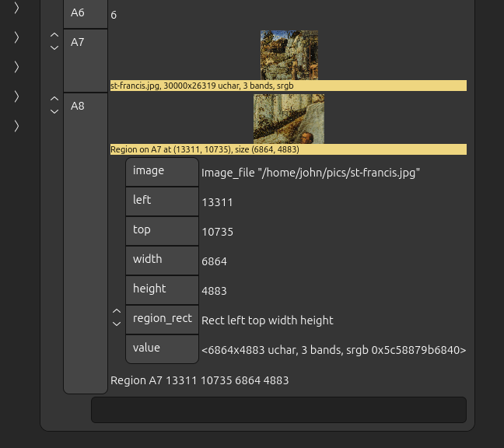The width and height of the screenshot is (504, 448).
Task: Collapse row A8 using its chevron expander
Action: click(54, 105)
